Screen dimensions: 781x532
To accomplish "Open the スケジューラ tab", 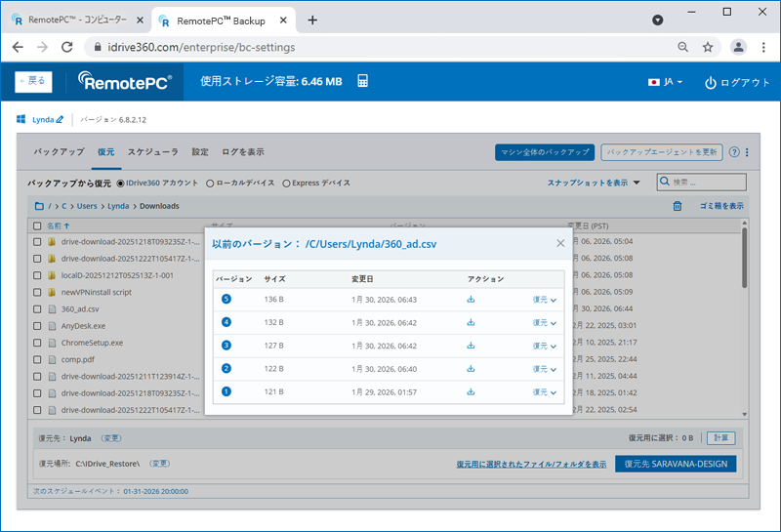I will [x=153, y=152].
